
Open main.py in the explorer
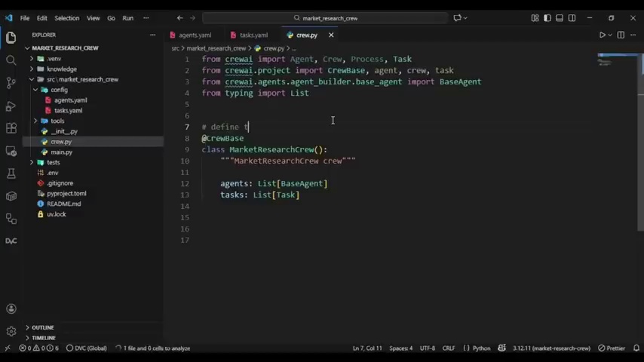(x=61, y=152)
